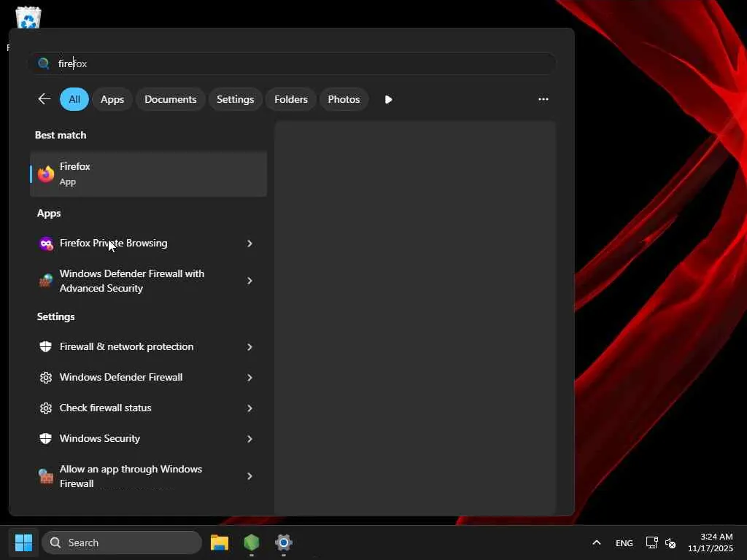Click the search field containing firefox

(x=292, y=63)
